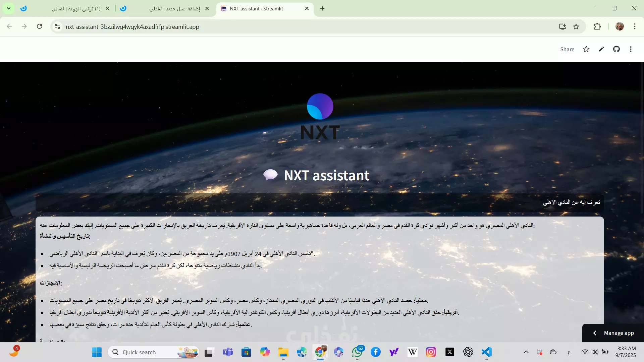Viewport: 644px width, 362px height.
Task: Open Task View from the taskbar
Action: (209, 352)
